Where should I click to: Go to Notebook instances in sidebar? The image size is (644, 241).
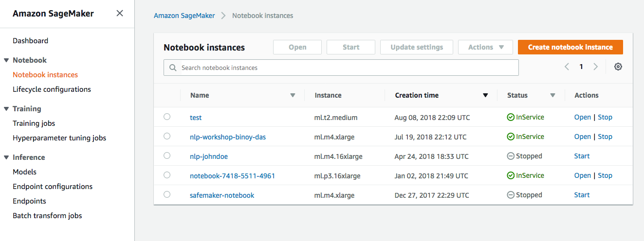pos(45,75)
